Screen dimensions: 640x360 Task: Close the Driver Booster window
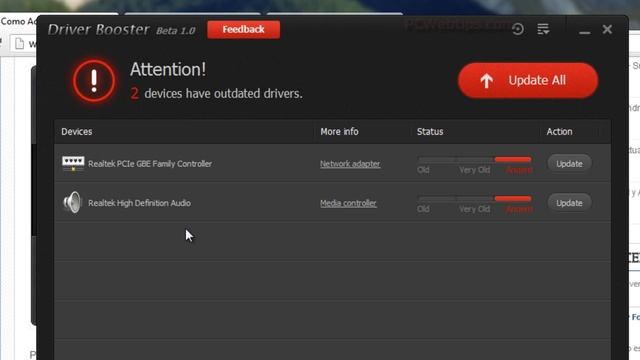click(x=607, y=29)
